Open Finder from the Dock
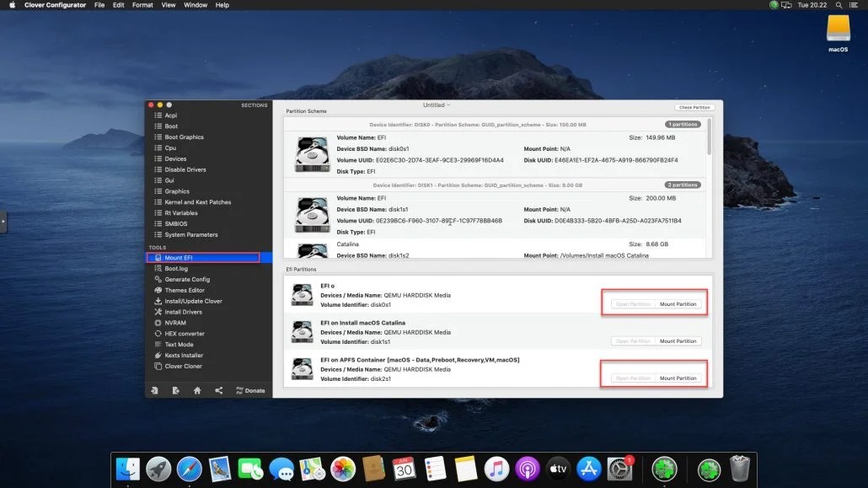The image size is (868, 488). pos(128,469)
